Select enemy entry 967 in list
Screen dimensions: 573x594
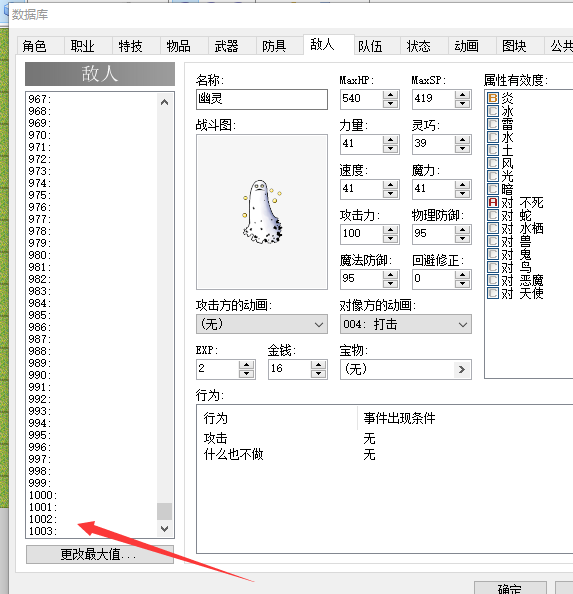(91, 99)
